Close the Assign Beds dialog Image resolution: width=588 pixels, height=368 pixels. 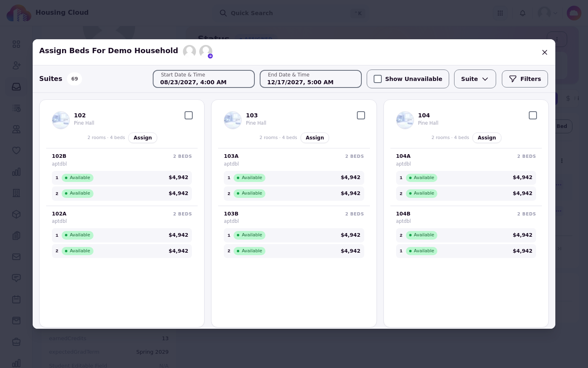[544, 52]
